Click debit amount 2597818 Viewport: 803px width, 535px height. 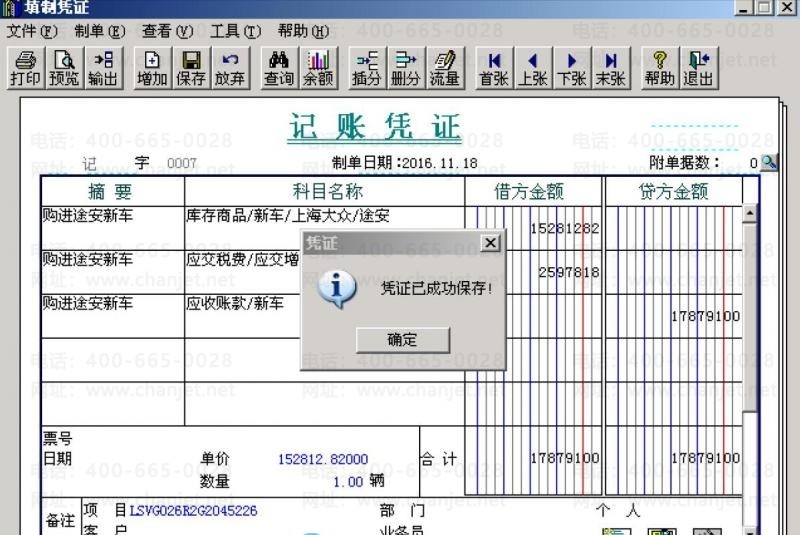click(568, 272)
